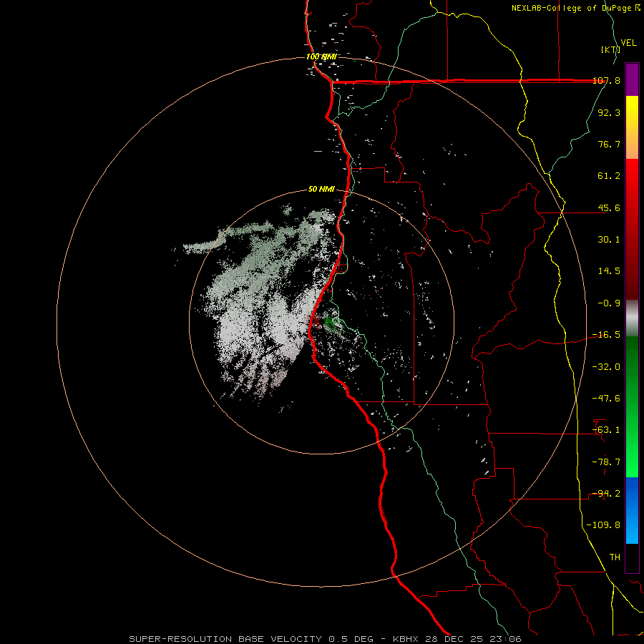Select the -63.1 velocity scale value
Image resolution: width=644 pixels, height=644 pixels.
606,430
